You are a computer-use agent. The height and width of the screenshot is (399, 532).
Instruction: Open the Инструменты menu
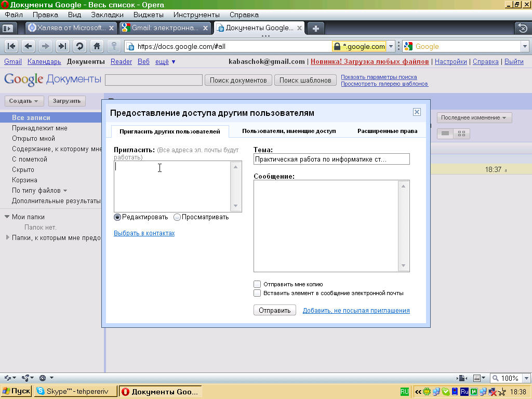(x=196, y=15)
